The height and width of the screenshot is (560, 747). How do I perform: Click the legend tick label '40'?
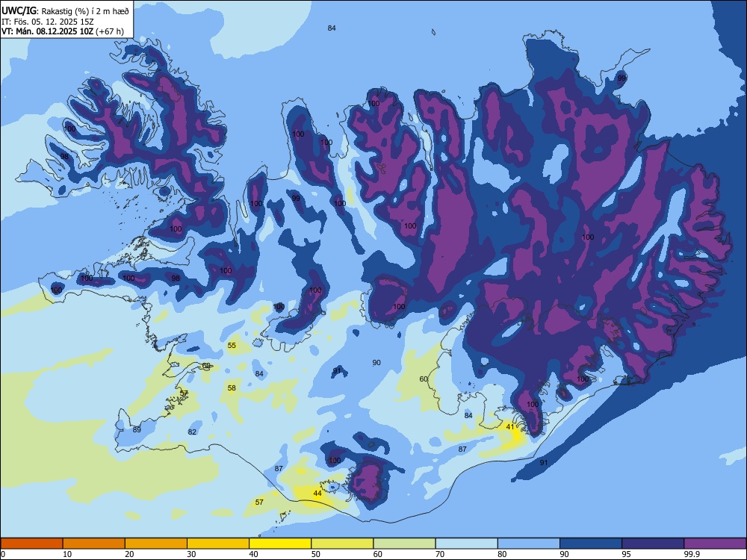point(254,554)
